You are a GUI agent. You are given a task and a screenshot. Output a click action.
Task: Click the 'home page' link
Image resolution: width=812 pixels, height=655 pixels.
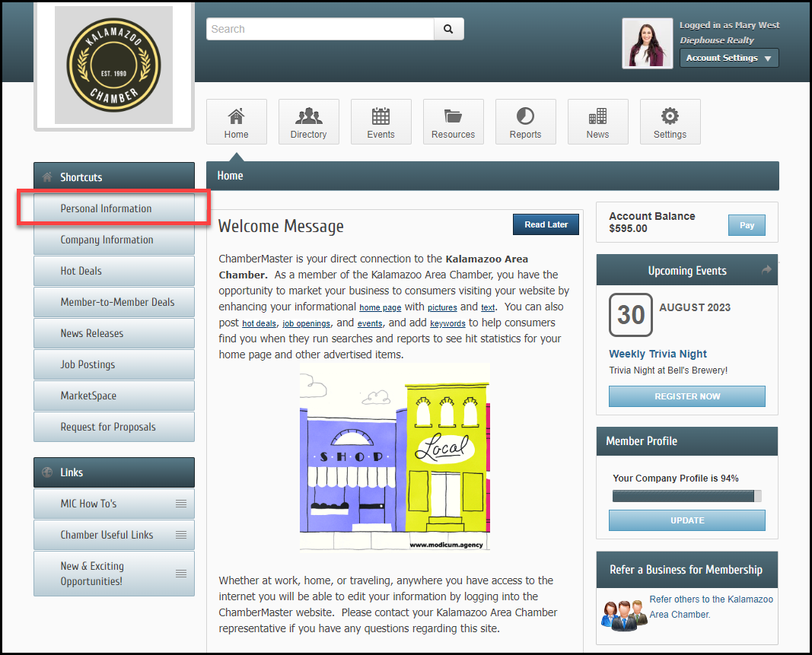pos(380,307)
